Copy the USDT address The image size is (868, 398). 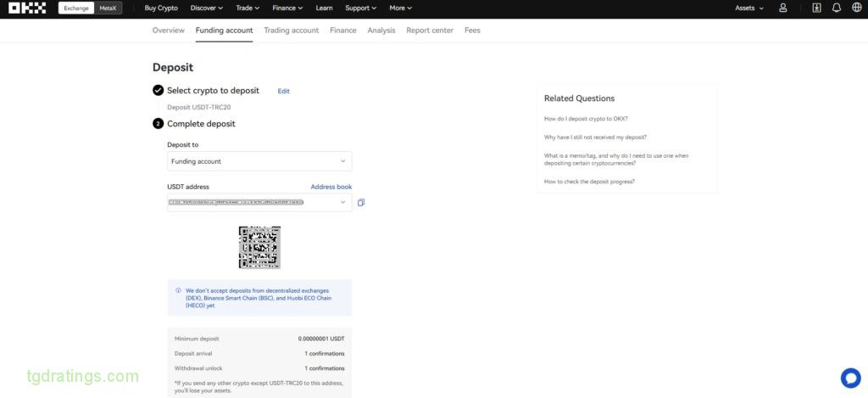tap(361, 203)
